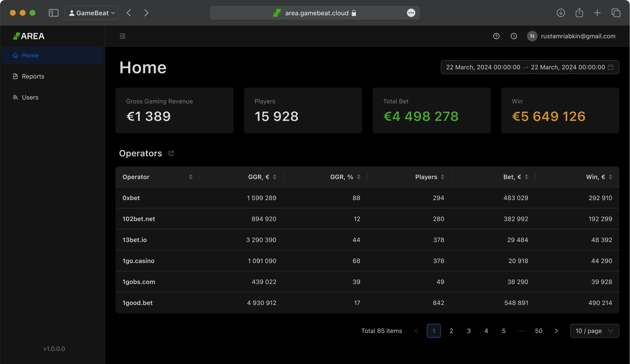Click the Total Bet card

pos(431,110)
